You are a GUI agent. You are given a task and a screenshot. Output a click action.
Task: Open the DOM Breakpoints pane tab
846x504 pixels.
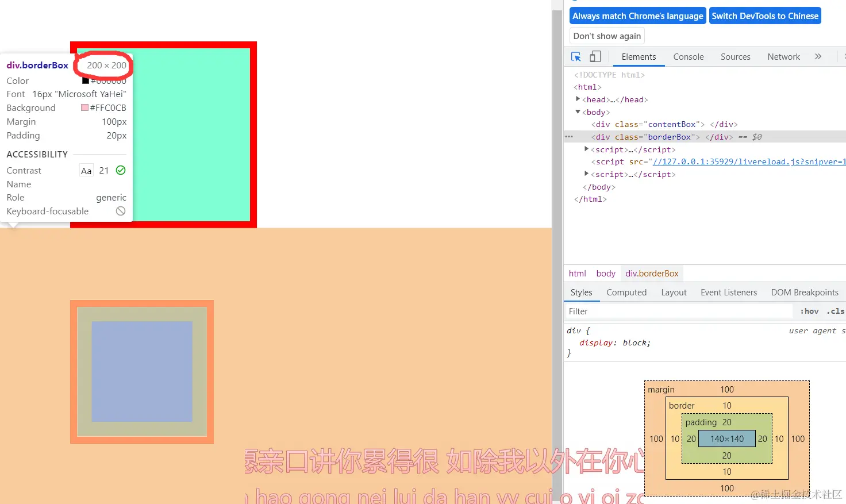coord(805,293)
